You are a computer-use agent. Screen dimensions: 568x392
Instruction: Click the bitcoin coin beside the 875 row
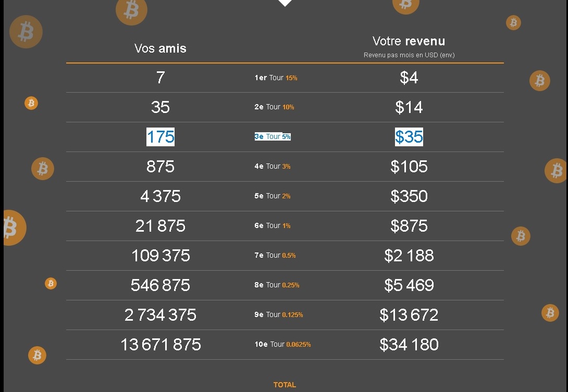click(43, 169)
